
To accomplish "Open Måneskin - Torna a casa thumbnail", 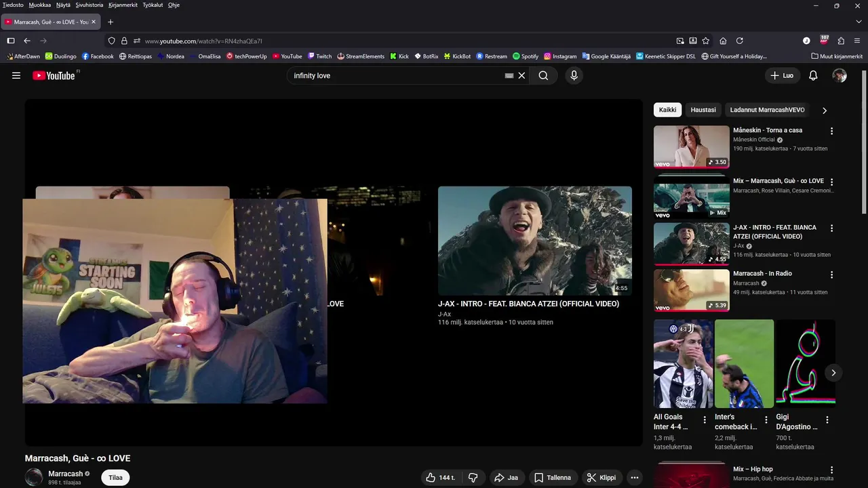I will 691,146.
